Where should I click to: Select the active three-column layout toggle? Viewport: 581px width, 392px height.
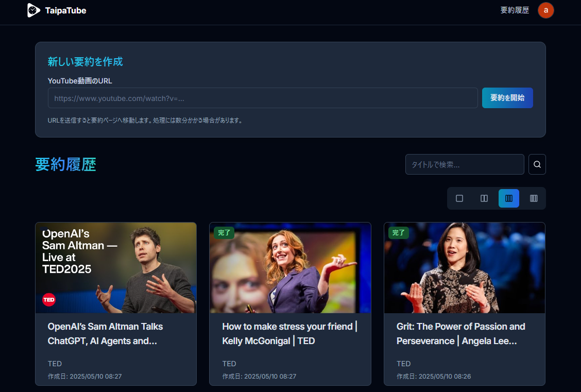(x=509, y=198)
